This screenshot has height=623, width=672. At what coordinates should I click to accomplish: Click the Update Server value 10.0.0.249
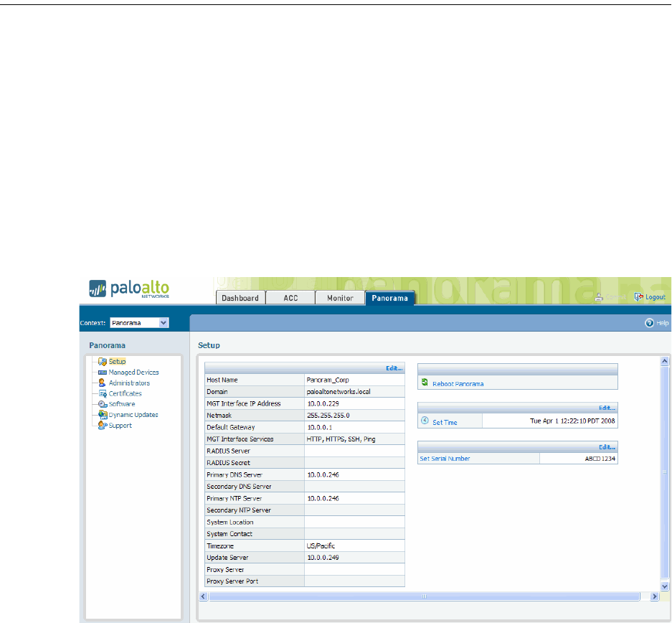pyautogui.click(x=323, y=558)
